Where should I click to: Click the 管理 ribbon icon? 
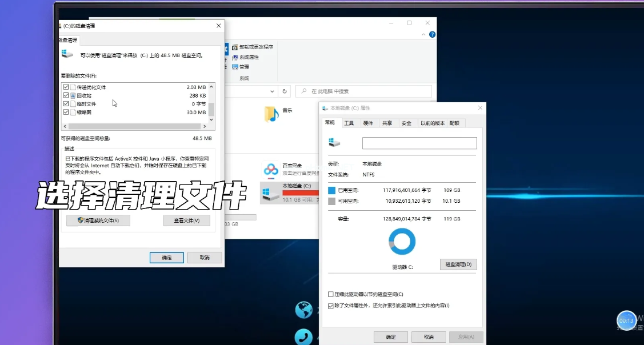point(234,67)
